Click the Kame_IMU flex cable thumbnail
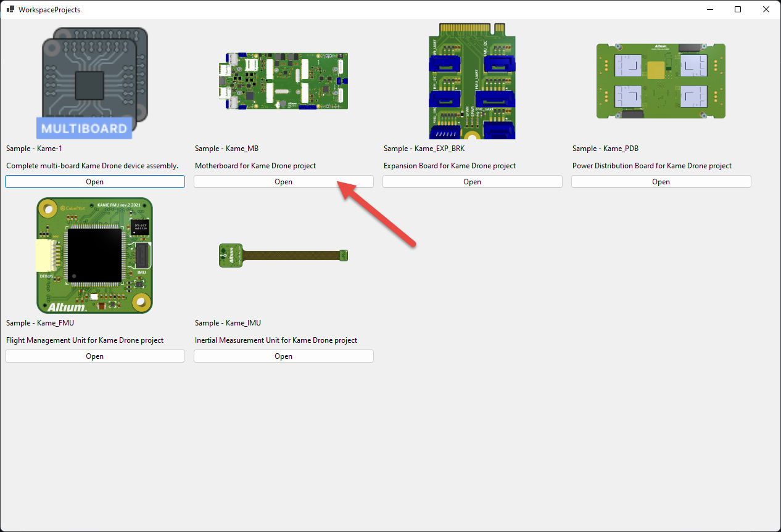The width and height of the screenshot is (781, 532). [x=283, y=255]
